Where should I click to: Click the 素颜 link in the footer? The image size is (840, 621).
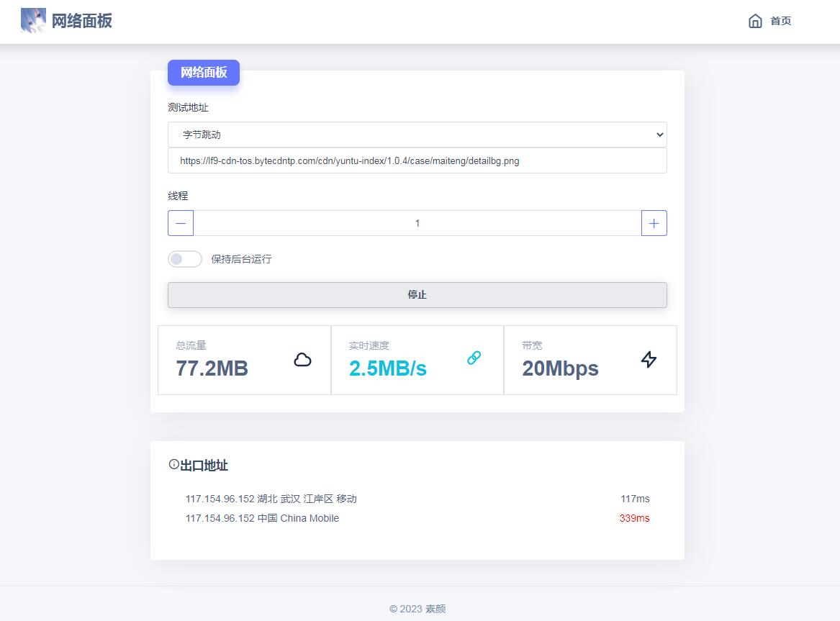pyautogui.click(x=435, y=609)
